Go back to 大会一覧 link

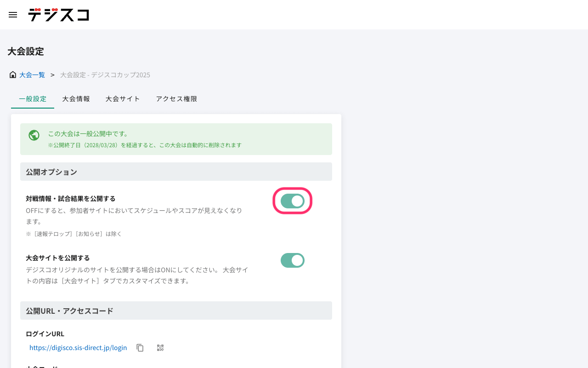click(x=32, y=75)
